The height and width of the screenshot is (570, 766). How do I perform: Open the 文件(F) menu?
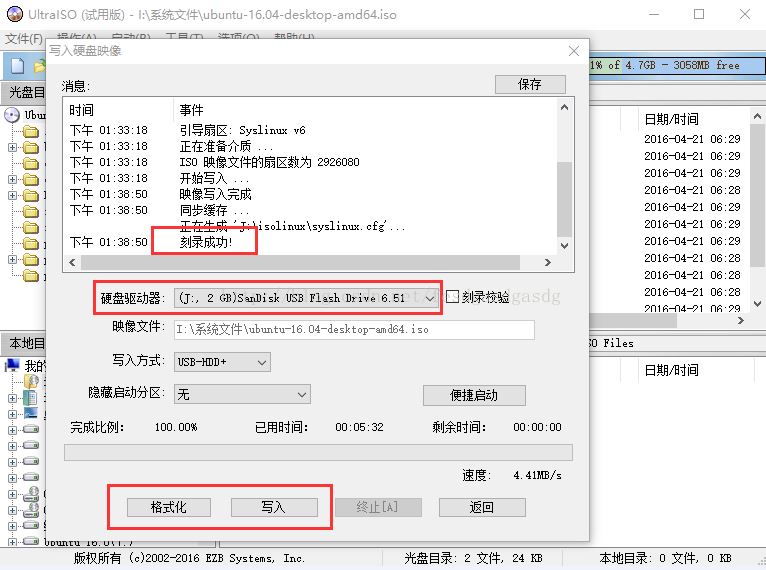pyautogui.click(x=22, y=39)
